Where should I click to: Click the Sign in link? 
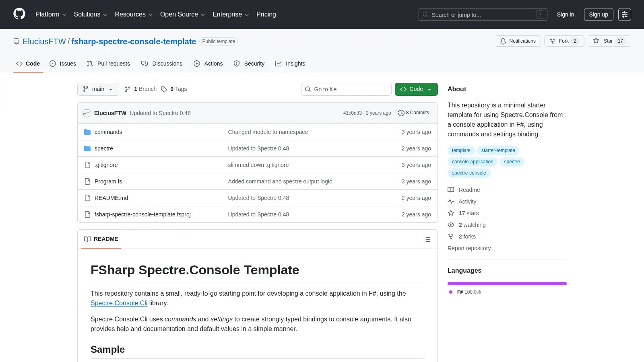[x=566, y=14]
